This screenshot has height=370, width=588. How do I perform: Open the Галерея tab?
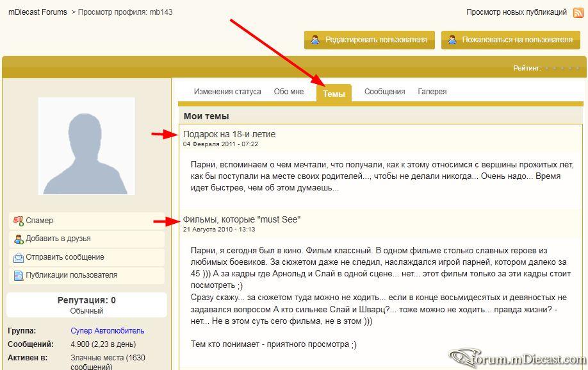[432, 92]
